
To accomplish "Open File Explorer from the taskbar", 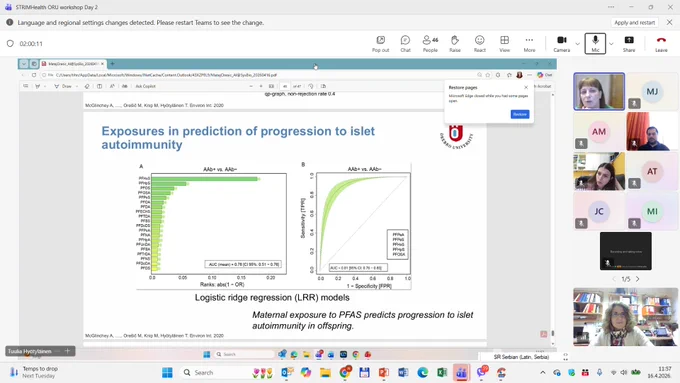I will coord(325,373).
